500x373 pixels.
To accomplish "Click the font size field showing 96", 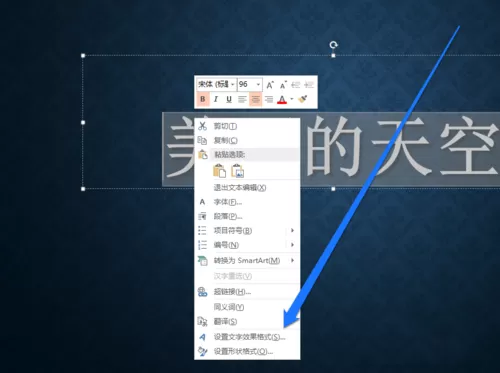I will point(246,85).
